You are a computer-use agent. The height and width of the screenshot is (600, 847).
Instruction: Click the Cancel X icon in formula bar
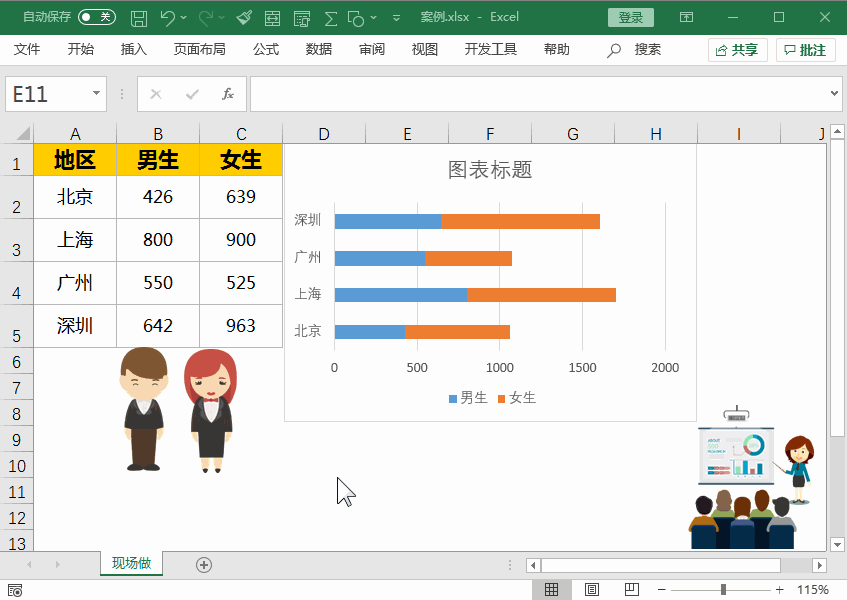coord(156,94)
